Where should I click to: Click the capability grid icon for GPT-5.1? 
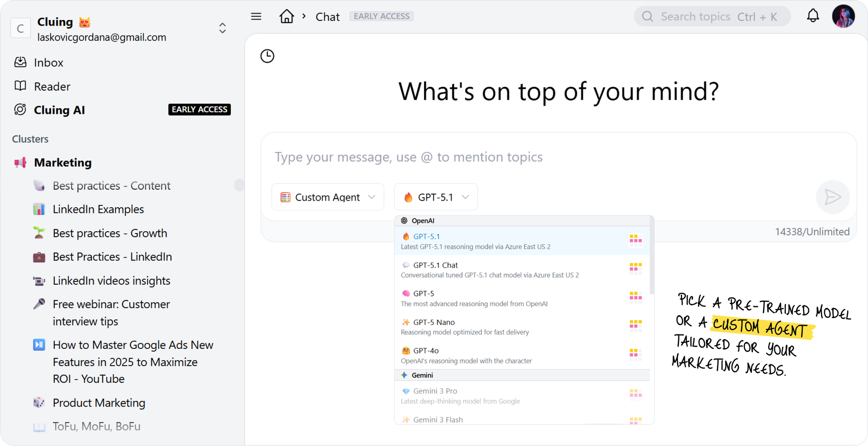(x=636, y=240)
